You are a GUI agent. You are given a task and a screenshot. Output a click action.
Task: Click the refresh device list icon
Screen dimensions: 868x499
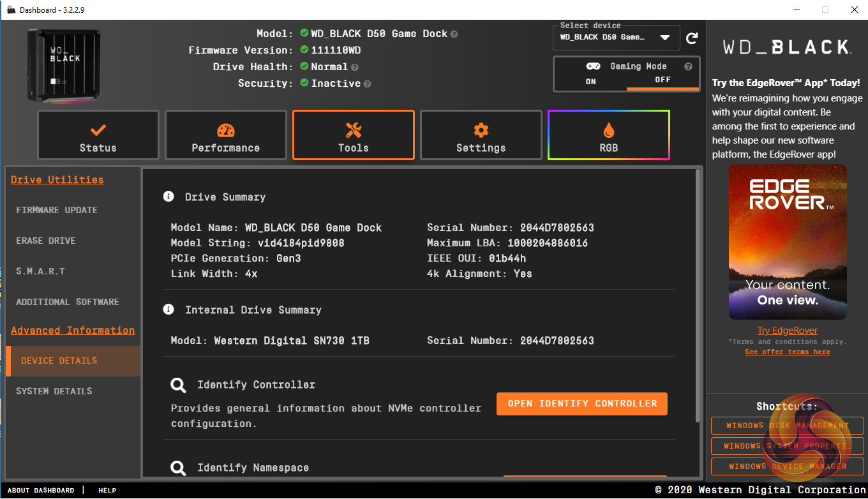[x=691, y=38]
